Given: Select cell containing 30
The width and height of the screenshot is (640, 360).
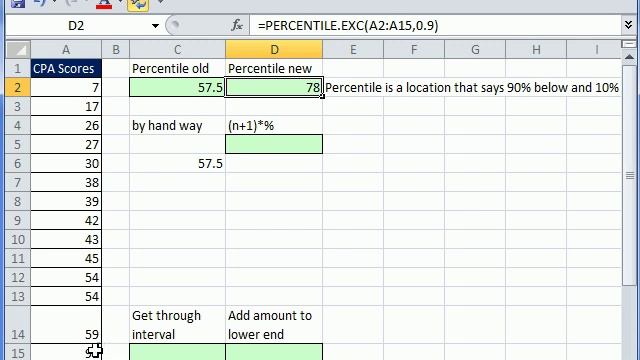Looking at the screenshot, I should point(66,163).
